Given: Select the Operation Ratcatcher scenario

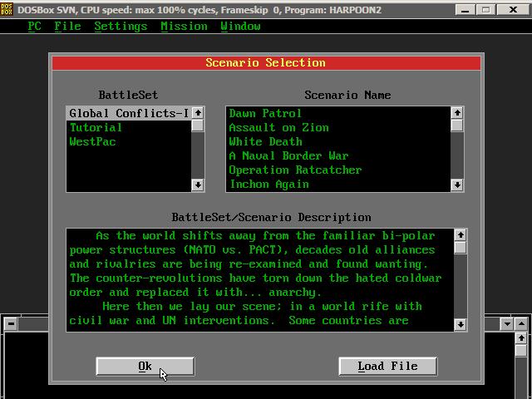Looking at the screenshot, I should 338,170.
